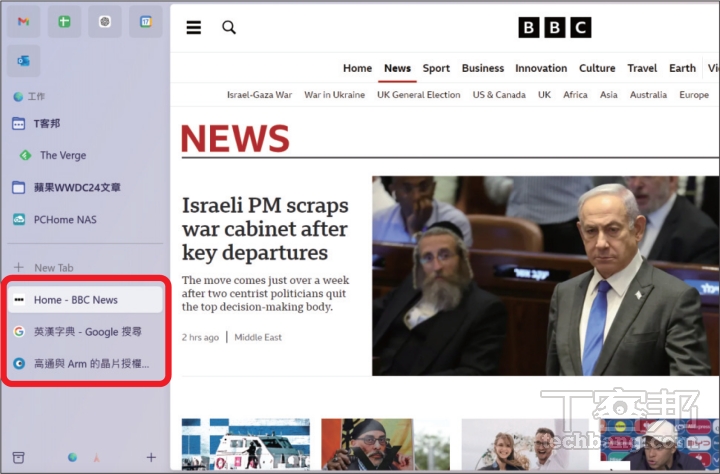Viewport: 720px width, 474px height.
Task: Open the man in white cap thumbnail
Action: (x=659, y=444)
